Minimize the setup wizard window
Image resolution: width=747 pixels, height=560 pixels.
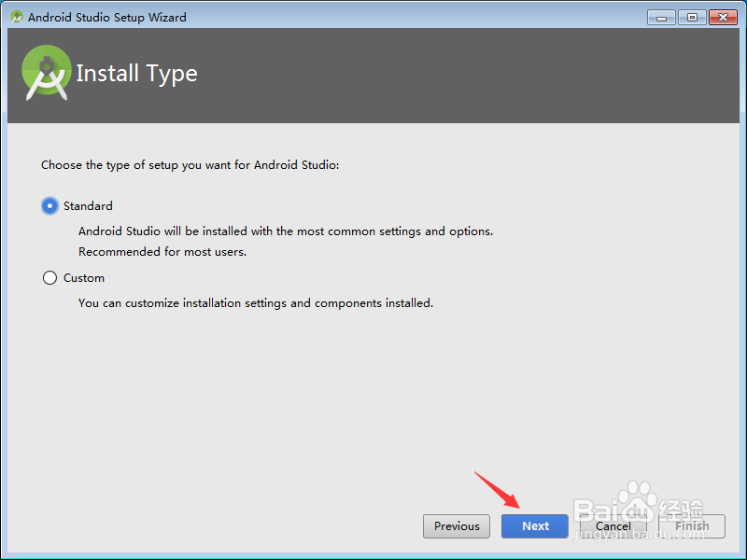pyautogui.click(x=661, y=16)
